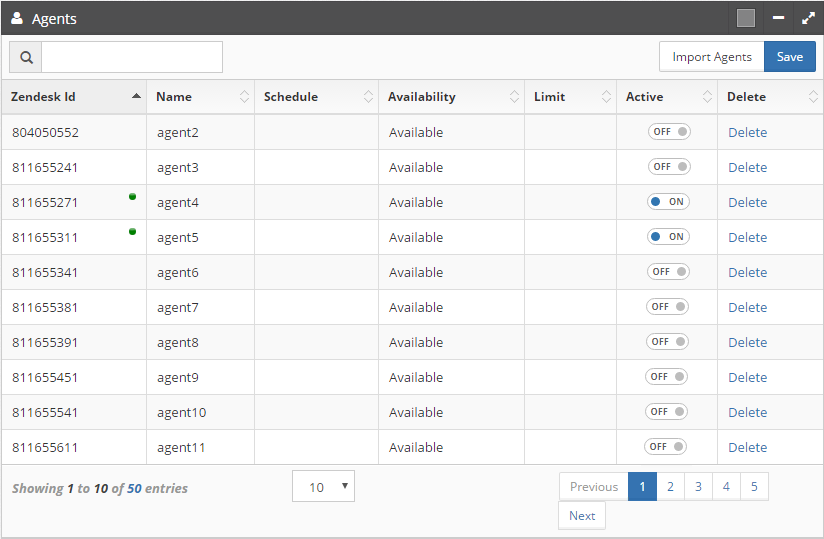Delete agent3 using its Delete link
The image size is (824, 539).
tap(747, 167)
